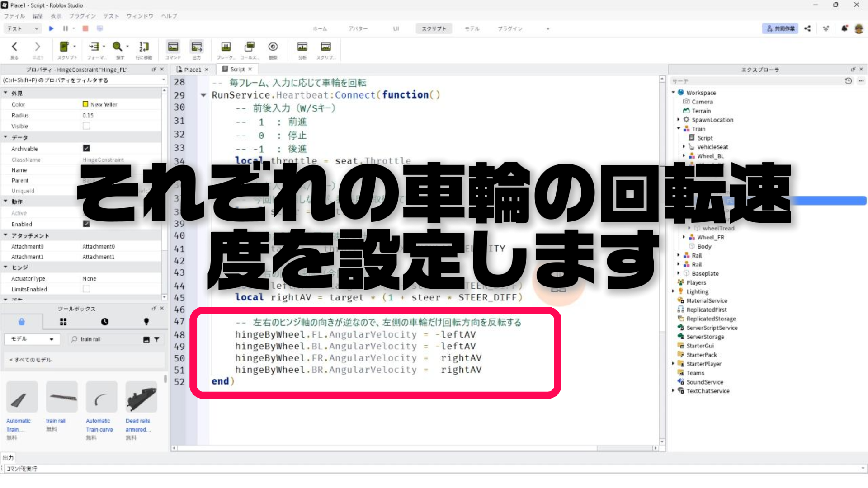This screenshot has width=868, height=488.
Task: Toggle the Archivable checkbox
Action: click(x=86, y=148)
